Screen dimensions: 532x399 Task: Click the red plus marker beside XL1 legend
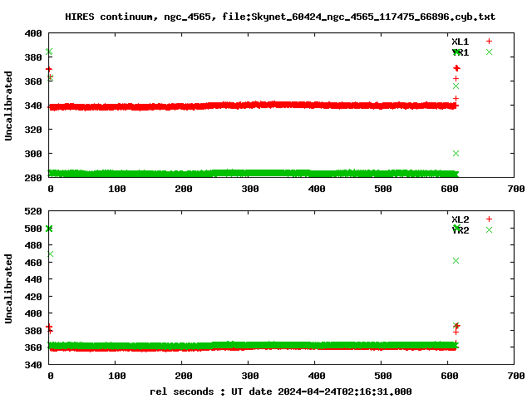[489, 42]
